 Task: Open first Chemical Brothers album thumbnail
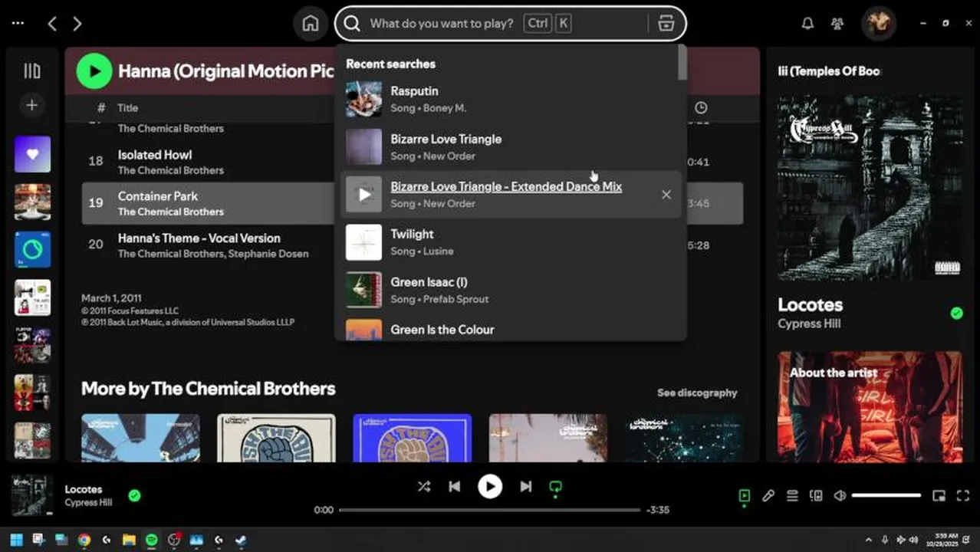140,438
